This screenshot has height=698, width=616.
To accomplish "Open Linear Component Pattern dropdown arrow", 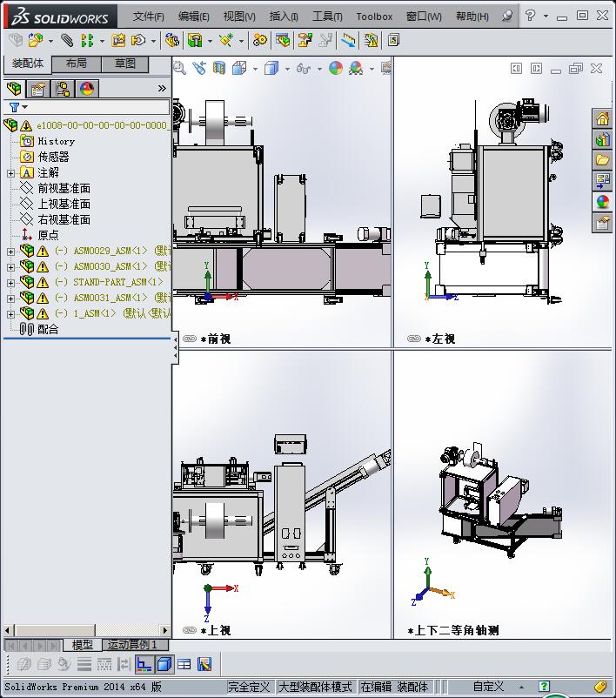I will [x=102, y=42].
